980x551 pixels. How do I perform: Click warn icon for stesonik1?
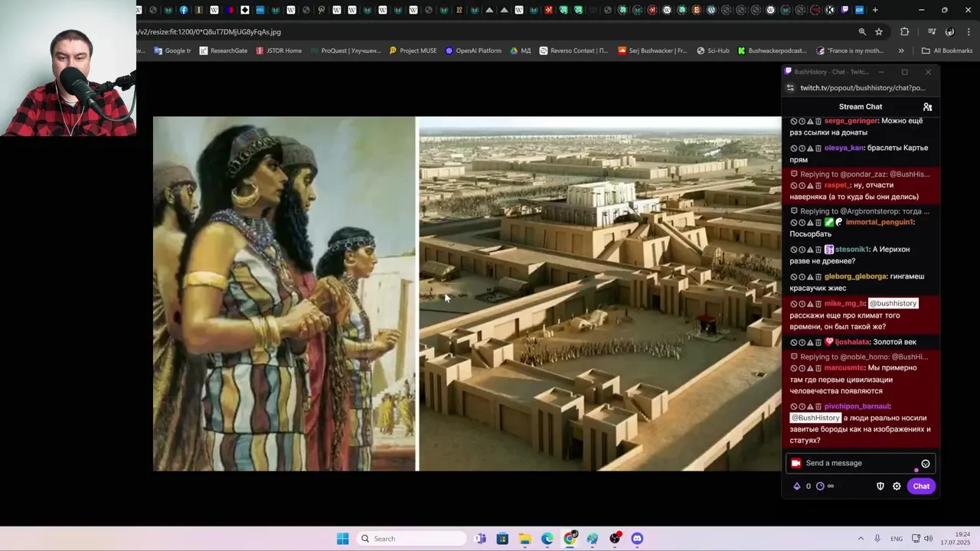pos(810,249)
